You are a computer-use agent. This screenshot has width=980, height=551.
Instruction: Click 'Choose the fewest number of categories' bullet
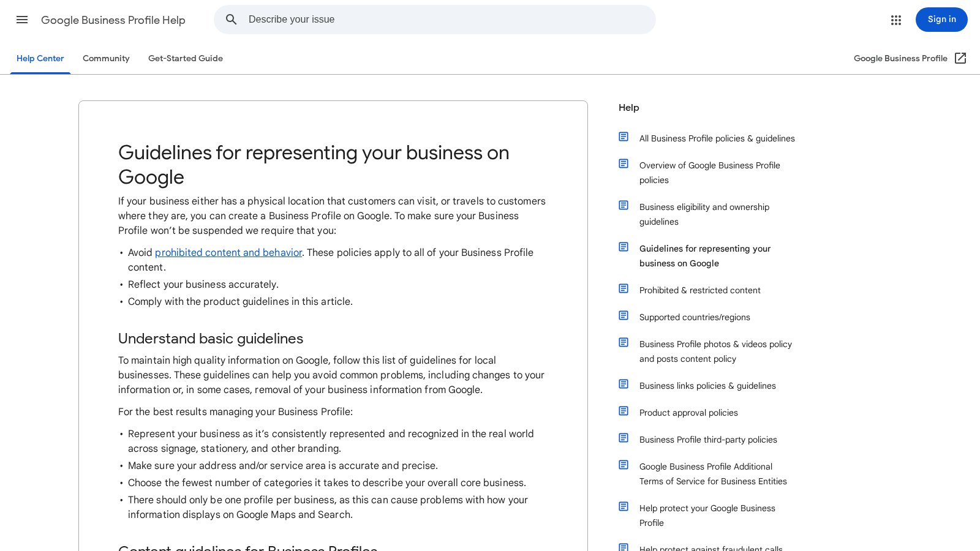pyautogui.click(x=327, y=482)
